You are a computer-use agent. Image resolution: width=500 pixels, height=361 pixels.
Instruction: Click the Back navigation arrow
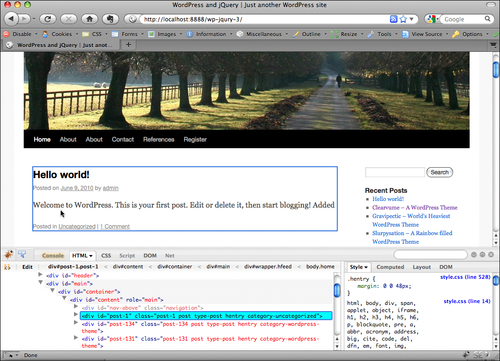point(11,19)
